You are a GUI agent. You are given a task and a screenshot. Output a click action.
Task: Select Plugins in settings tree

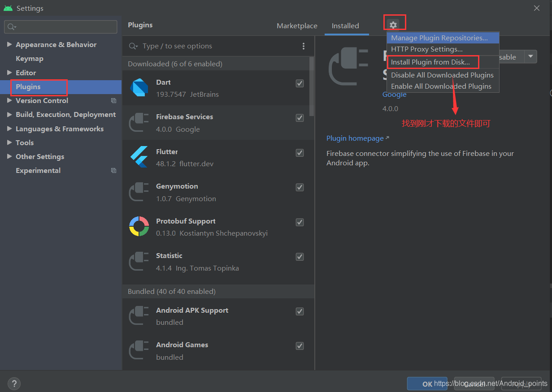click(61, 87)
